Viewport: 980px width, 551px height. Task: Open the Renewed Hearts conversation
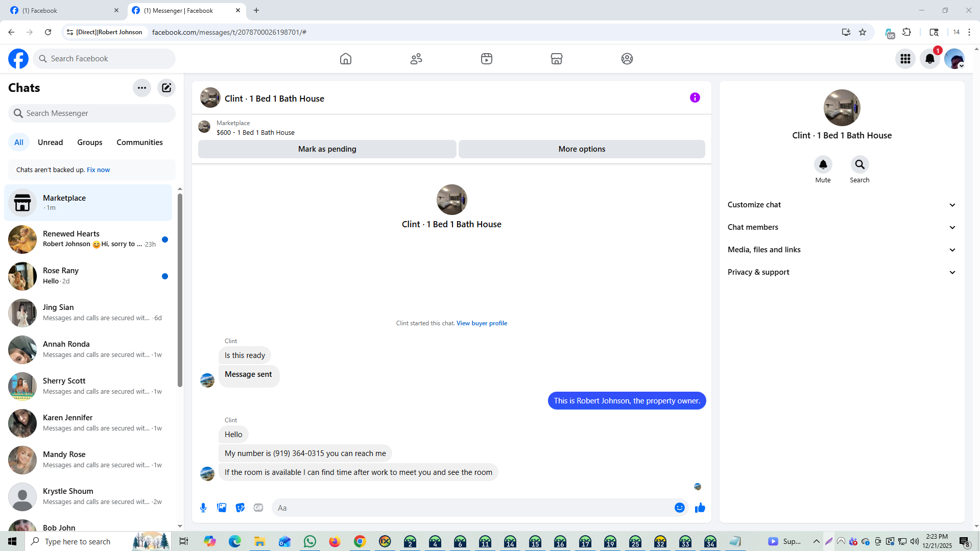[88, 239]
